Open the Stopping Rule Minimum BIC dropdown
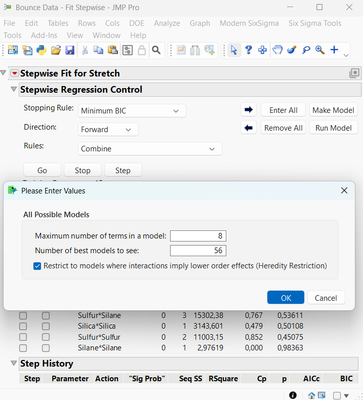This screenshot has height=400, width=363. click(x=132, y=111)
